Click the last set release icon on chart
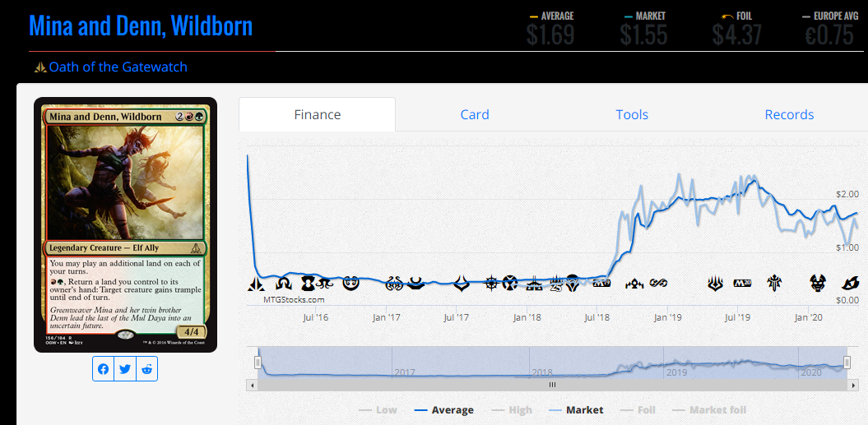Screen dimensions: 868x425 [x=849, y=284]
